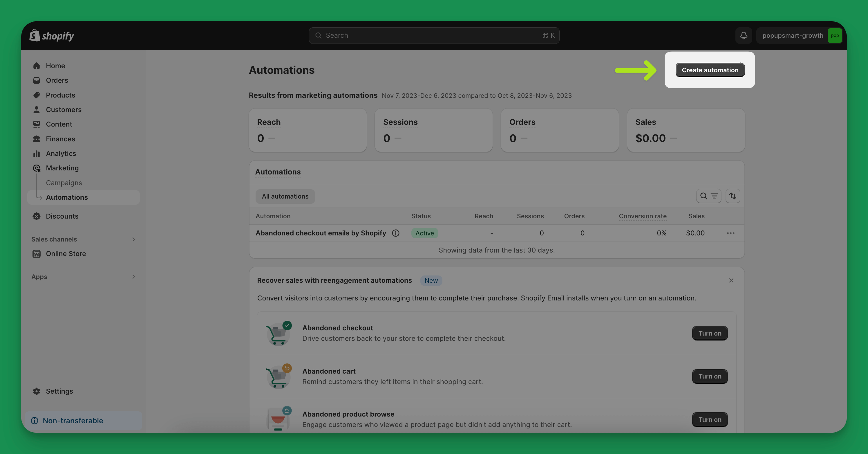Click the Abandoned cart illustration
The width and height of the screenshot is (868, 454).
click(279, 376)
